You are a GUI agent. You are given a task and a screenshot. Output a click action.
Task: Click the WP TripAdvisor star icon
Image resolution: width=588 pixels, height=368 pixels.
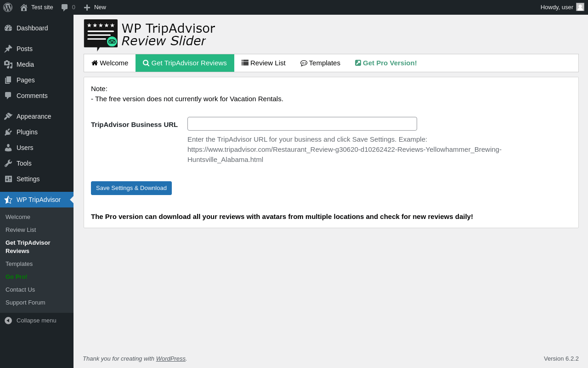(x=8, y=200)
